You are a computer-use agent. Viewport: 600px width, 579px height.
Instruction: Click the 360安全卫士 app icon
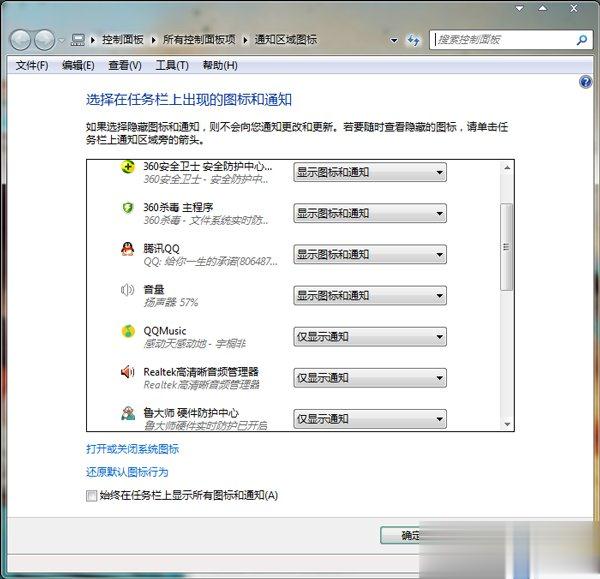128,167
